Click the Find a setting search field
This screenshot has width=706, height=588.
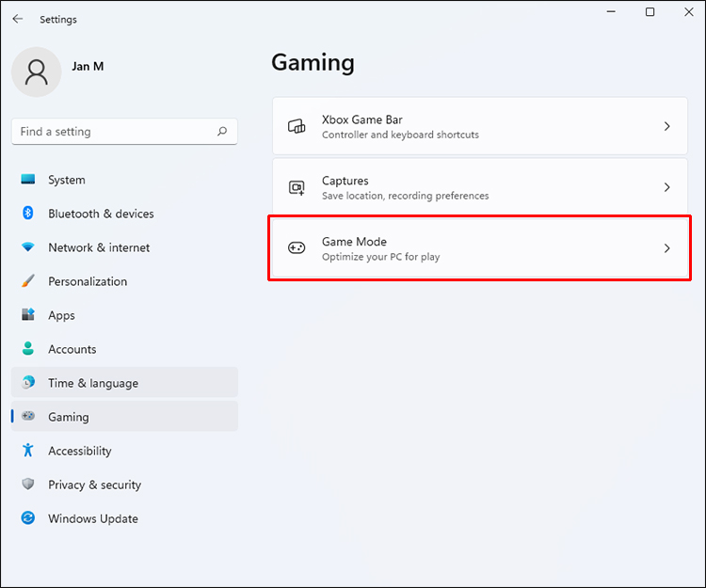pos(124,132)
